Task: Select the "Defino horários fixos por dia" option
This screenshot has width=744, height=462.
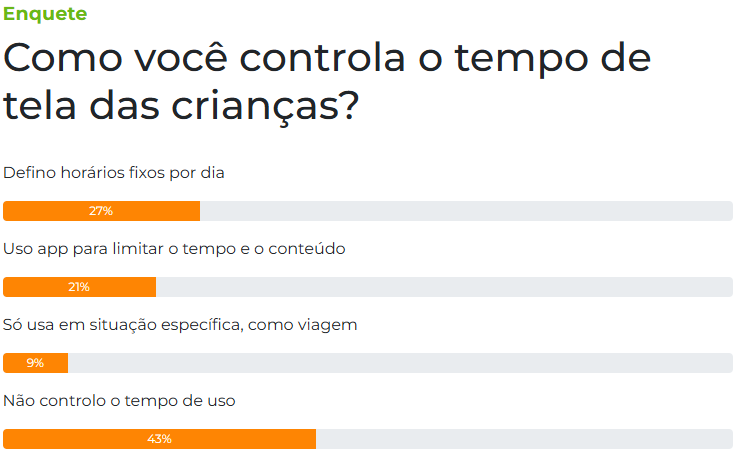Action: 113,173
